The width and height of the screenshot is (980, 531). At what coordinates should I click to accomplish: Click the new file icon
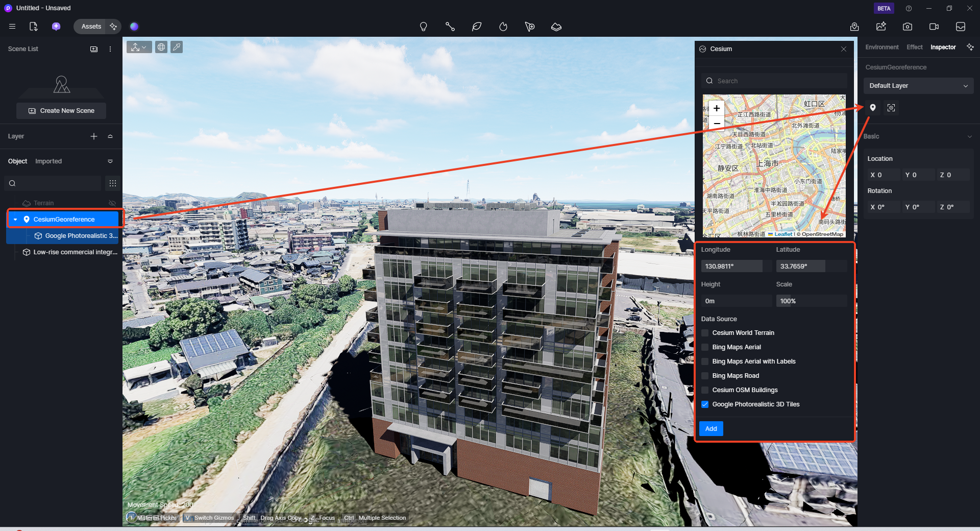34,27
